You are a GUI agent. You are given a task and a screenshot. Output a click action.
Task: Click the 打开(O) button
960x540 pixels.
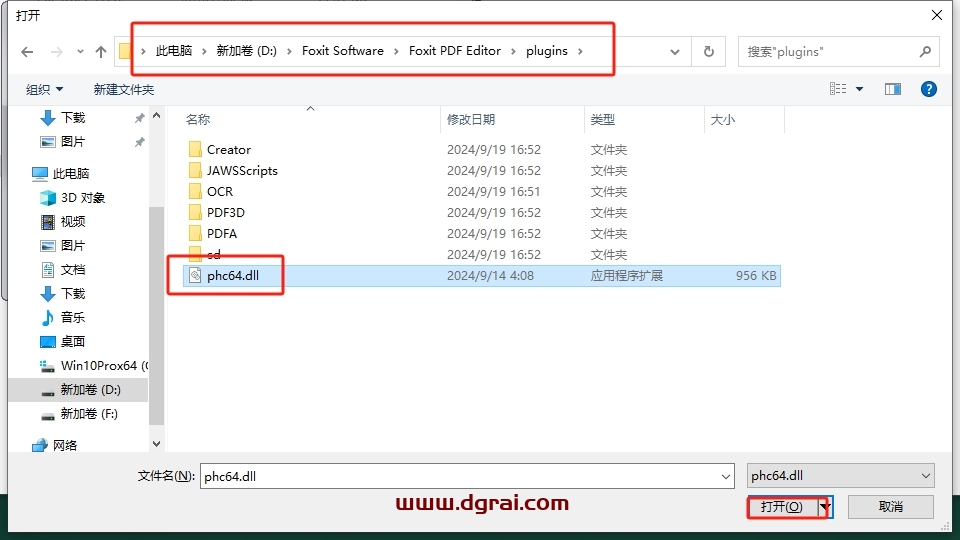(x=782, y=507)
